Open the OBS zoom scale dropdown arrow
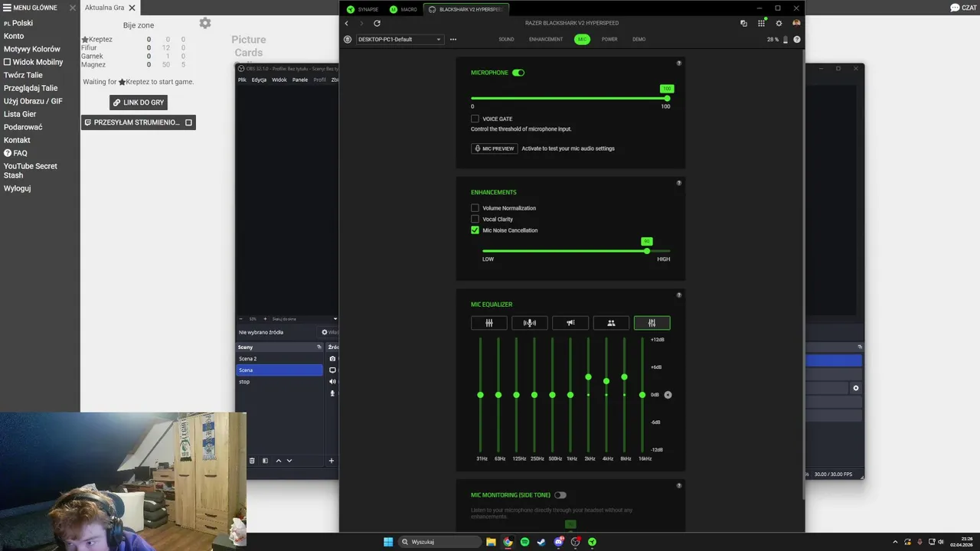The width and height of the screenshot is (980, 551). (x=335, y=319)
